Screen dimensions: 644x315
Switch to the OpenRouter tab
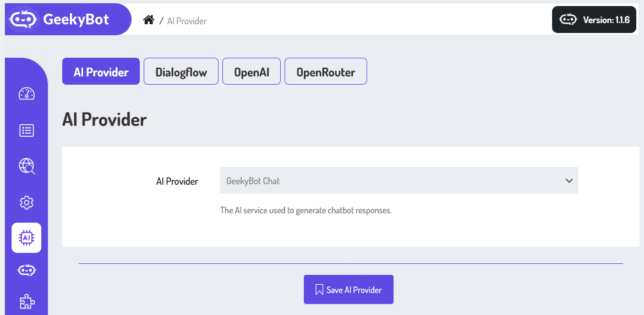tap(326, 71)
